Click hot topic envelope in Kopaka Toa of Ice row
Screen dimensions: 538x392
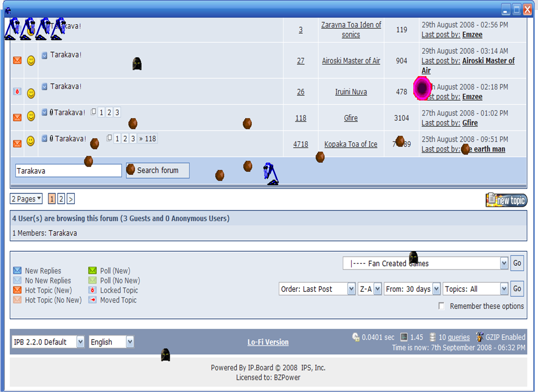click(x=17, y=143)
